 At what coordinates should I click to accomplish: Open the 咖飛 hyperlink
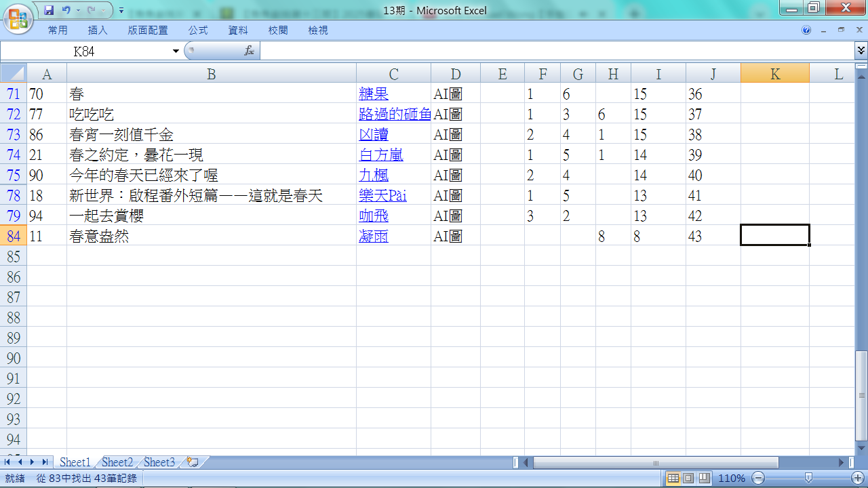click(374, 216)
